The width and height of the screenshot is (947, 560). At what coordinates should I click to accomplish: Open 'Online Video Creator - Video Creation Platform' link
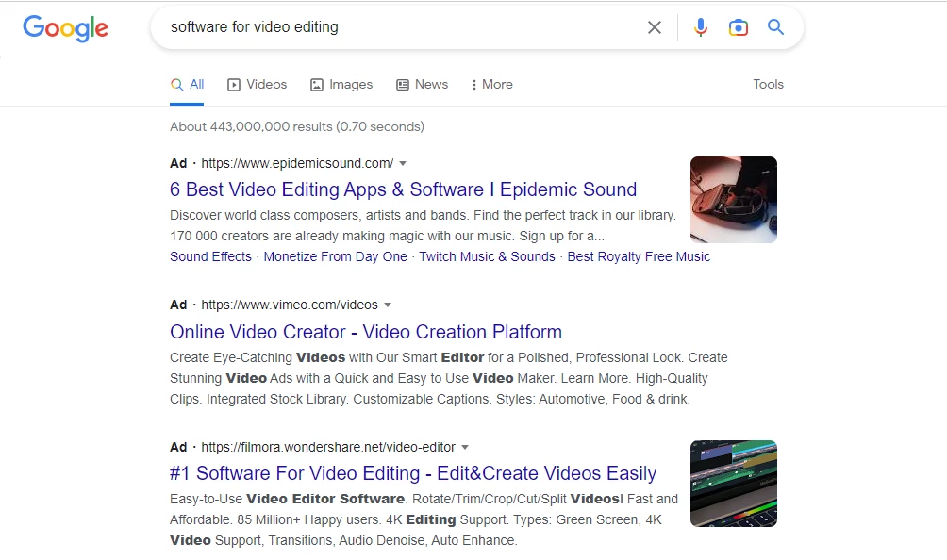tap(365, 332)
